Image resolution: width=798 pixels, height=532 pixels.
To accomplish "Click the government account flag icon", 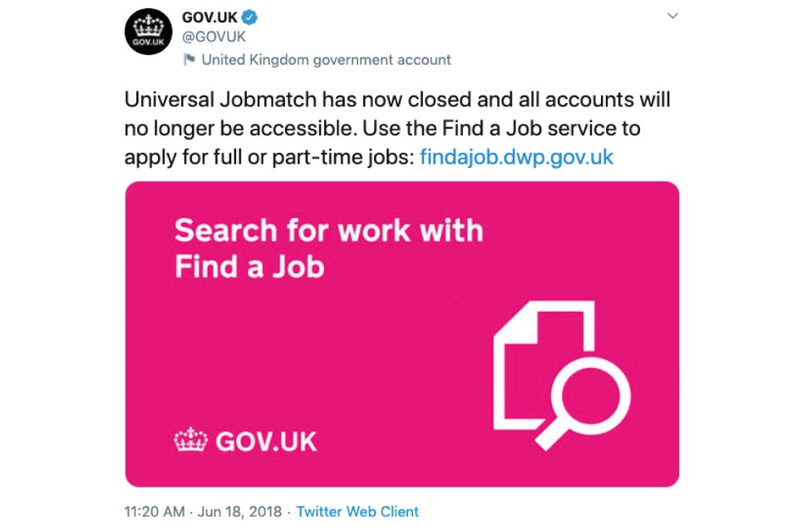I will click(x=190, y=60).
